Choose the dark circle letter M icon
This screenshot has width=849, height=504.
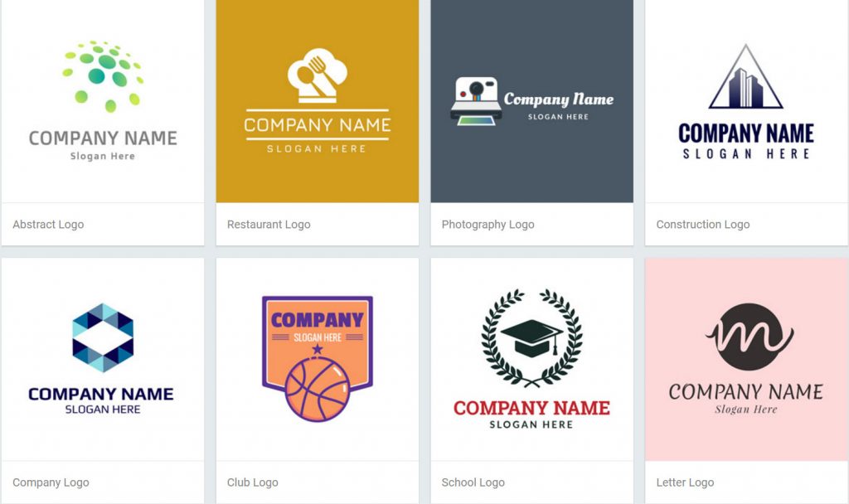[750, 337]
